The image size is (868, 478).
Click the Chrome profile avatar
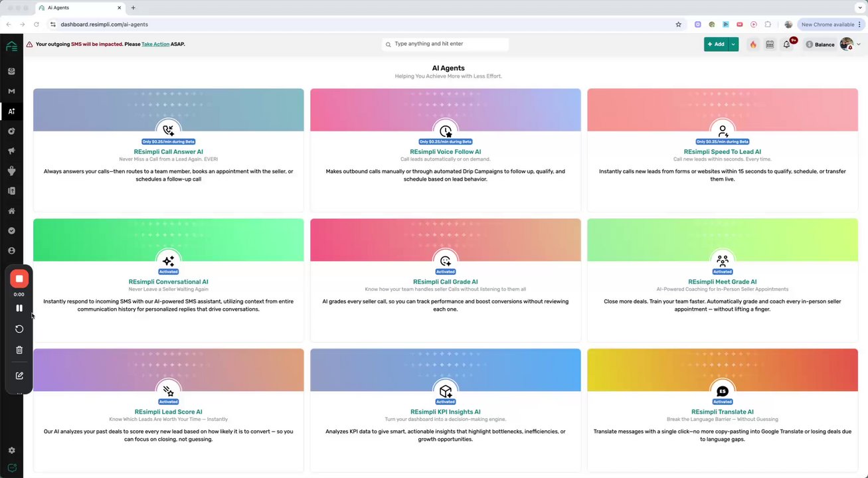[x=788, y=25]
